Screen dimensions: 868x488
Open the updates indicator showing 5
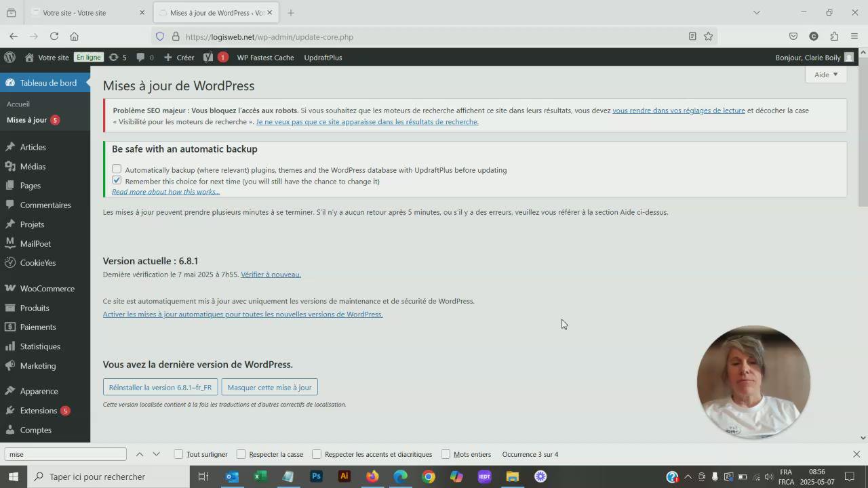click(x=117, y=58)
